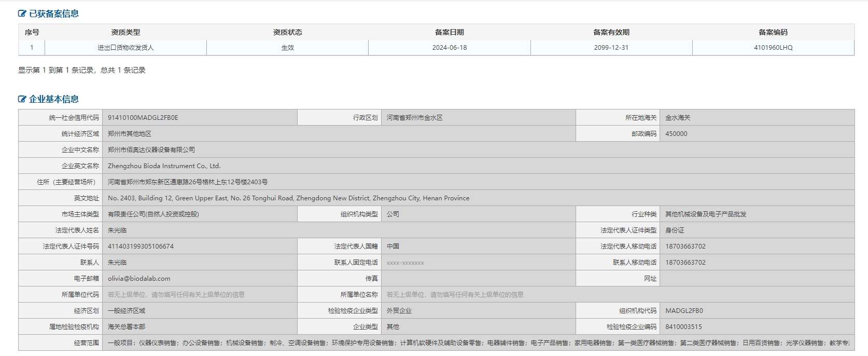Click the 备案日期 column header

[x=450, y=32]
